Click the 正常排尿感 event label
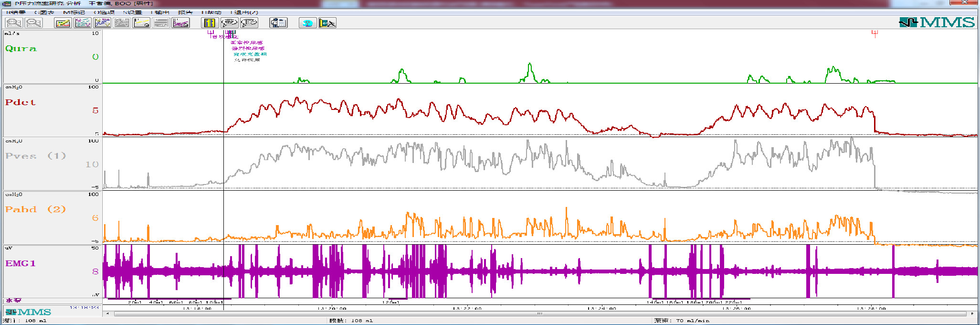The image size is (980, 325). [x=247, y=43]
